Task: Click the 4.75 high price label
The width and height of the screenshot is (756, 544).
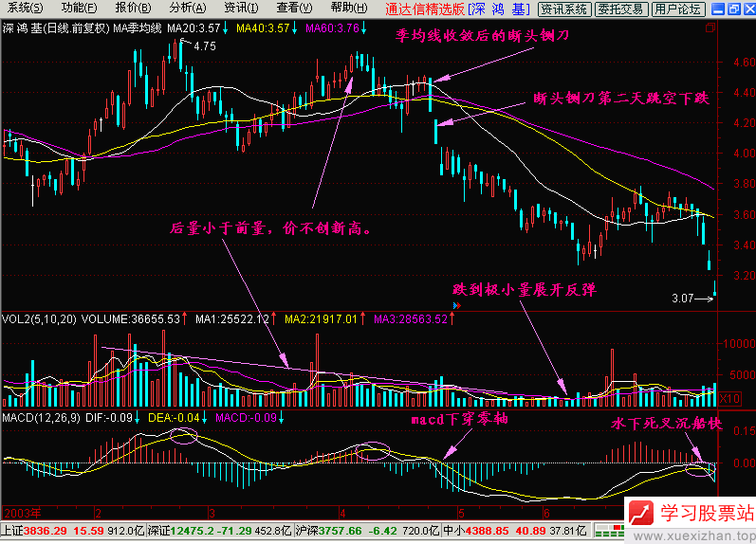Action: (205, 46)
